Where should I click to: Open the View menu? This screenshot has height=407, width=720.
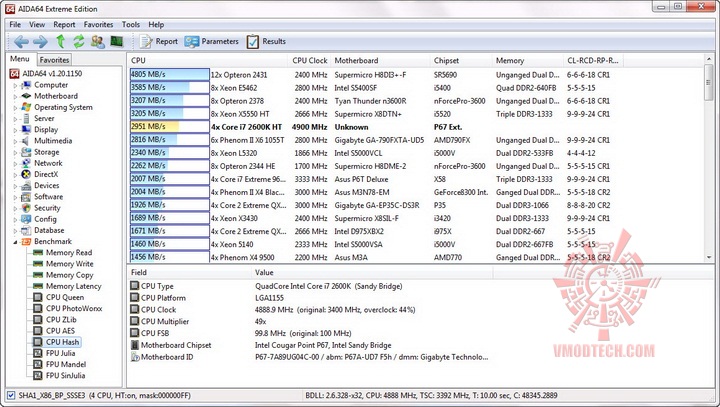tap(37, 25)
